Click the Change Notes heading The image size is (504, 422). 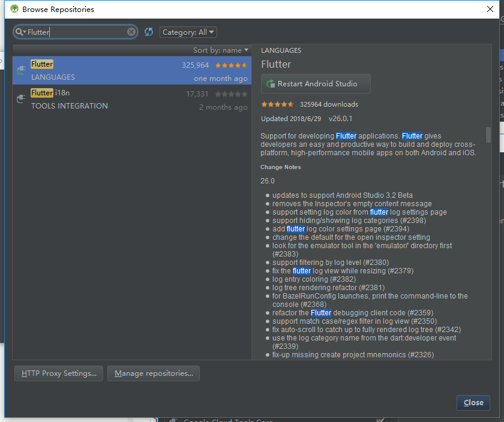pos(281,167)
